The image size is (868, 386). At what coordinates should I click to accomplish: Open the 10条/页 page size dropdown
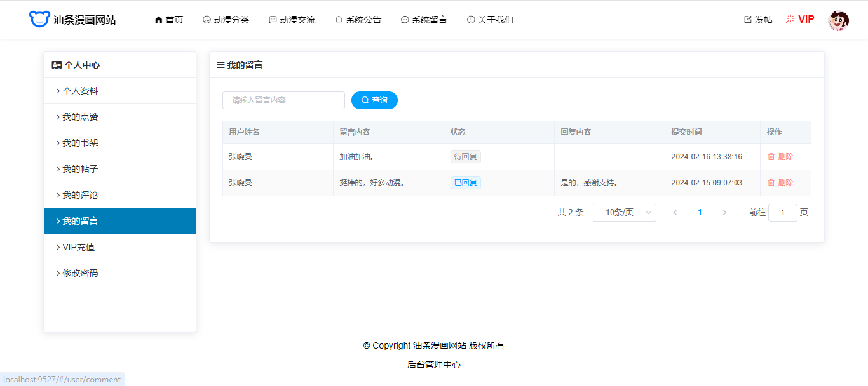tap(624, 213)
